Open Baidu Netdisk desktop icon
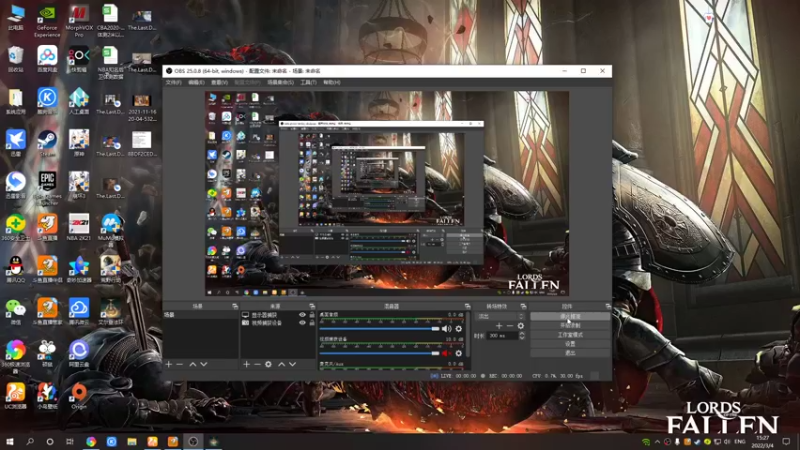The image size is (800, 450). point(47,59)
